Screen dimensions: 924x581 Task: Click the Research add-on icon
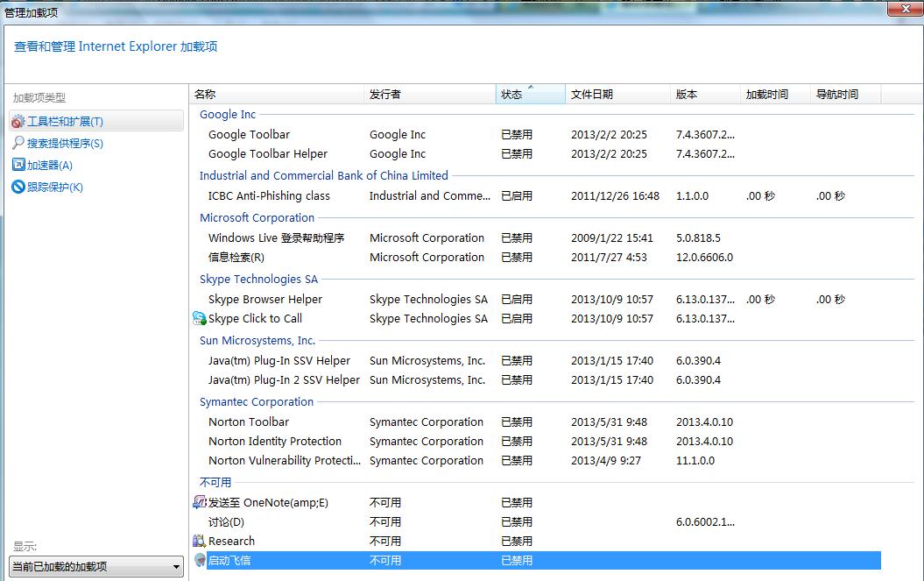(x=199, y=541)
